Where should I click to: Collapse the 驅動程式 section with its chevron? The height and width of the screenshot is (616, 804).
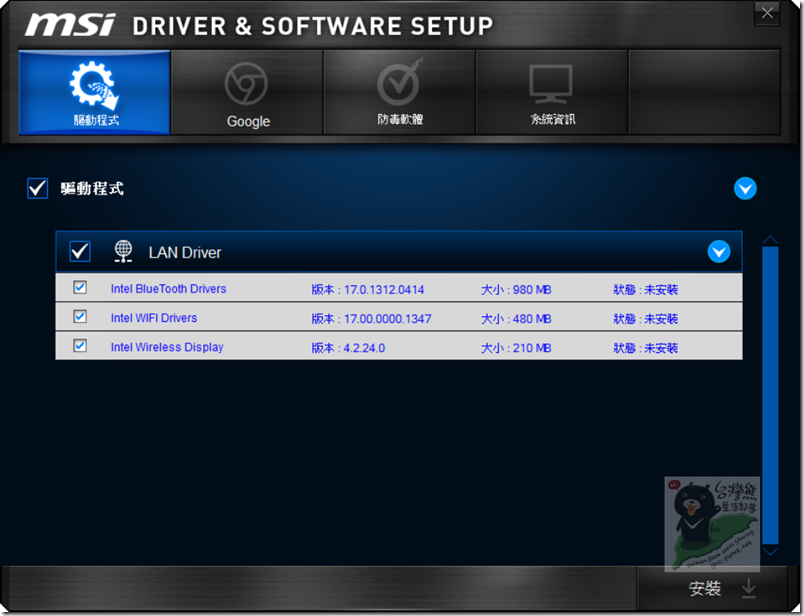(745, 188)
